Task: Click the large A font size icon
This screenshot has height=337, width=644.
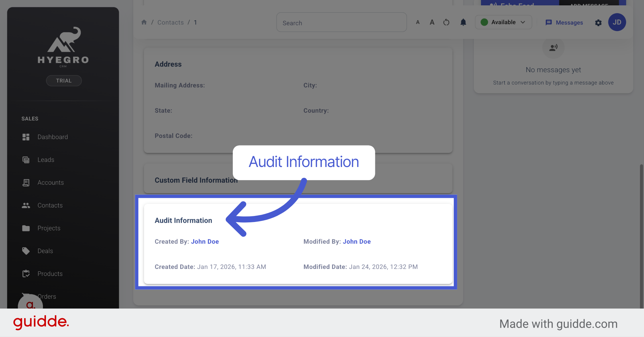Action: click(432, 22)
